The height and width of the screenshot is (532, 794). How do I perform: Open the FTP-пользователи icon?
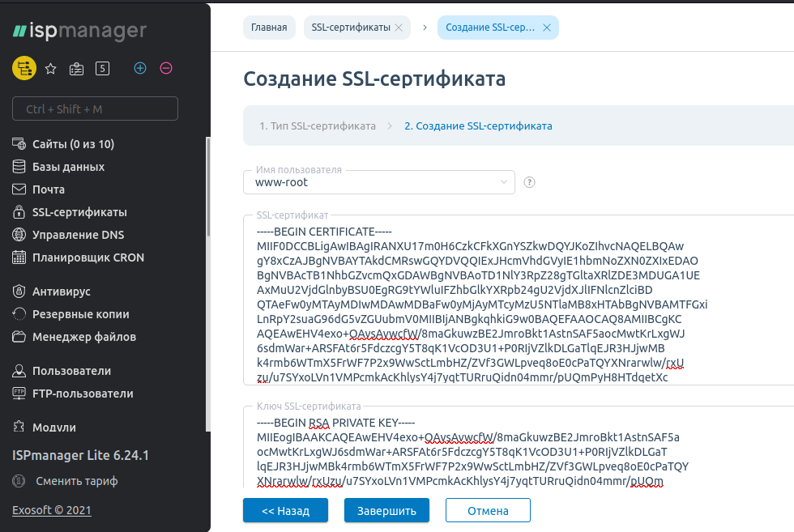tap(18, 393)
